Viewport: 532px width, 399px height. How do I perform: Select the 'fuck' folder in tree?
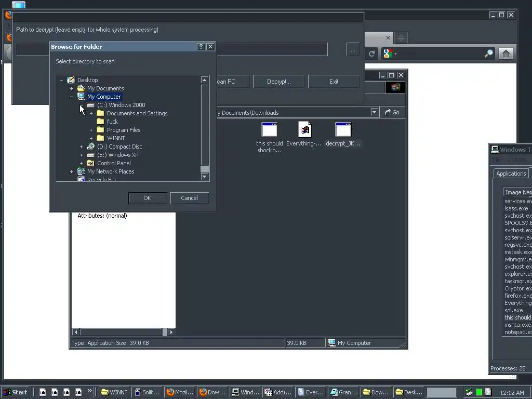point(112,122)
